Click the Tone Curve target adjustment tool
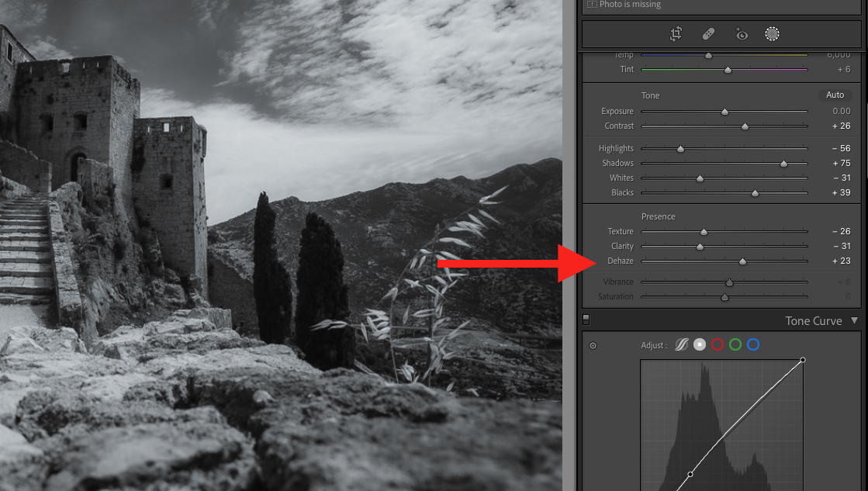 (593, 345)
